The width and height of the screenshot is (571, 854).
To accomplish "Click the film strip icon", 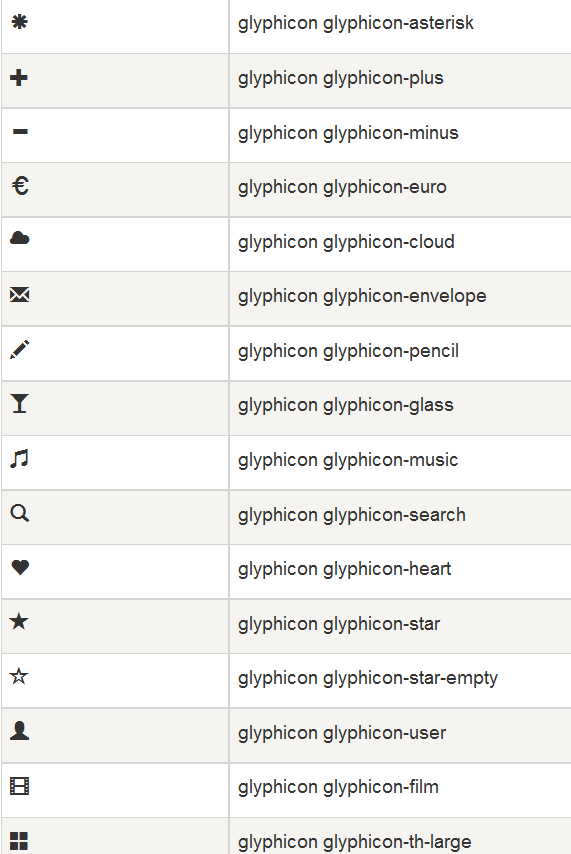I will (x=20, y=786).
